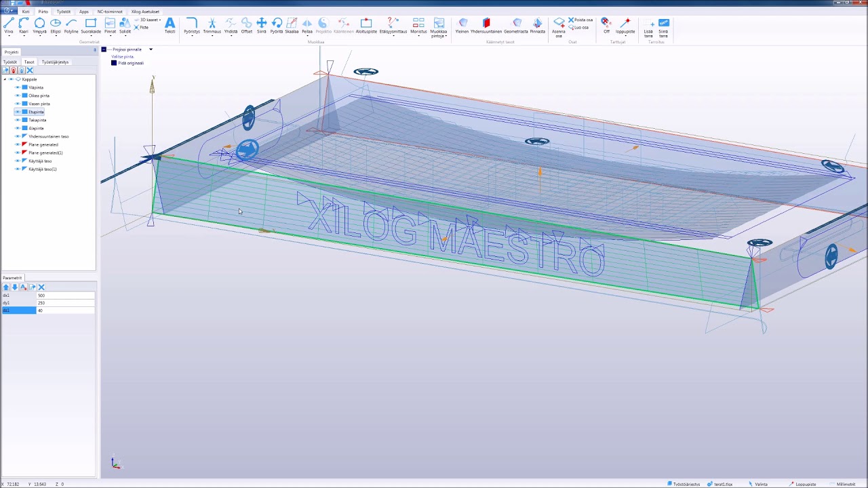Select the Suorakaide rectangle tool
Screen dimensions: 868x488
[91, 26]
